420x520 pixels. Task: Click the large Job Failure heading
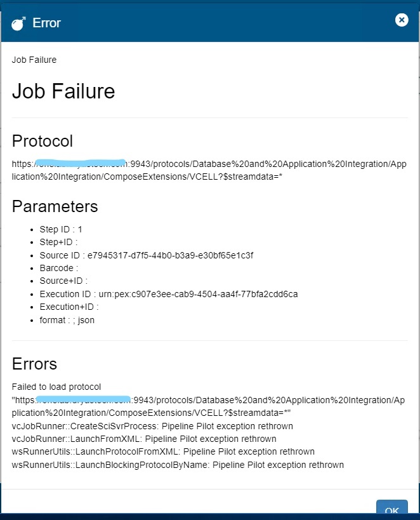(63, 91)
